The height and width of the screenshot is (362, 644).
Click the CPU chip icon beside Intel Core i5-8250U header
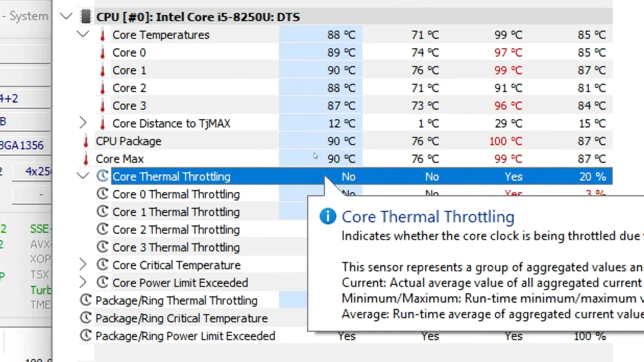86,17
